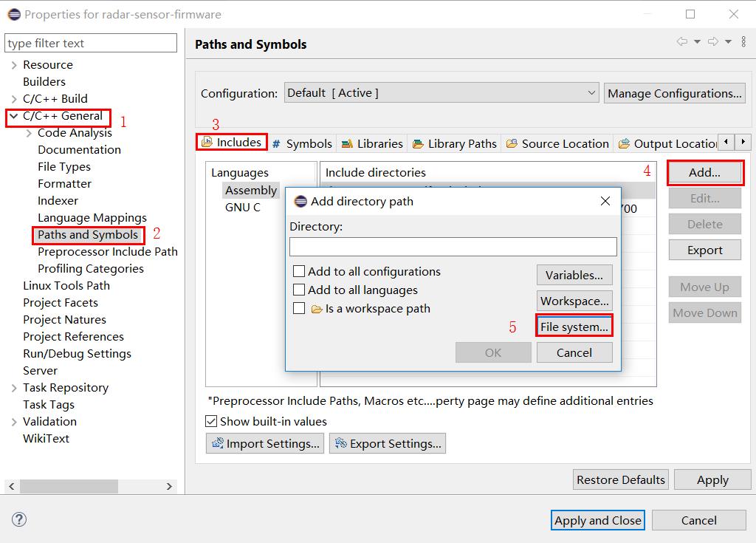Click the help question mark icon

[x=18, y=519]
